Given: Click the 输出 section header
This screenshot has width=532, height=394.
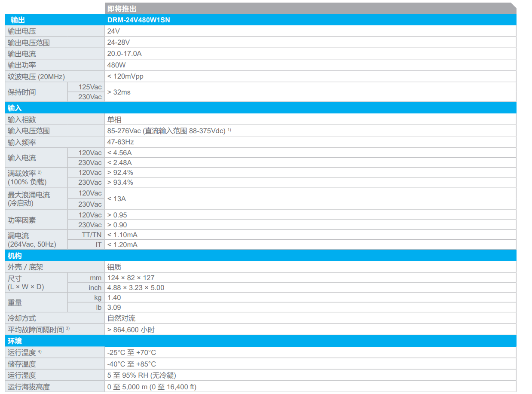Looking at the screenshot, I should (x=18, y=20).
